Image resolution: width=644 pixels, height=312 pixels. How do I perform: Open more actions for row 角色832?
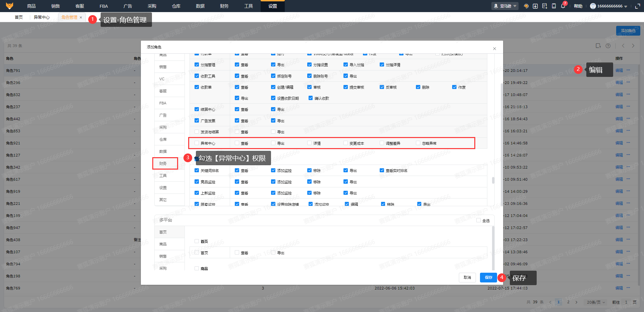click(628, 94)
